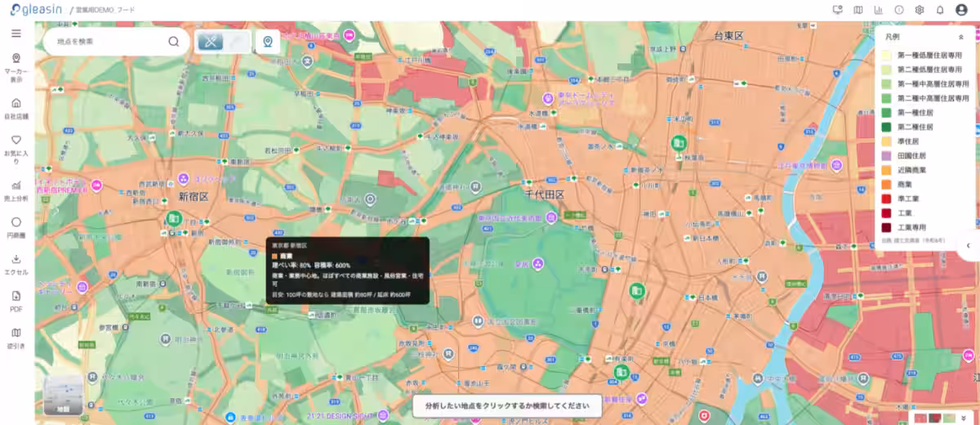Select the 円商圏 circle trade-area tool
Screen dimensions: 980x425
16,221
